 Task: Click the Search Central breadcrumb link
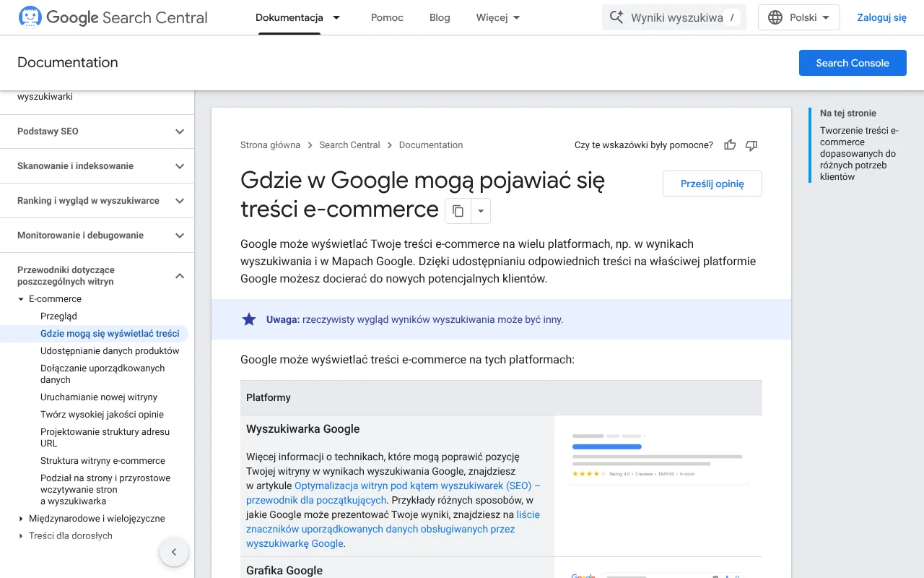pyautogui.click(x=350, y=145)
